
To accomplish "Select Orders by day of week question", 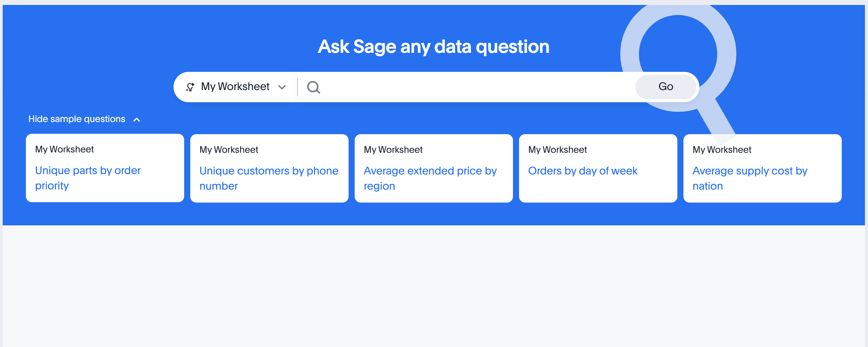I will [583, 171].
